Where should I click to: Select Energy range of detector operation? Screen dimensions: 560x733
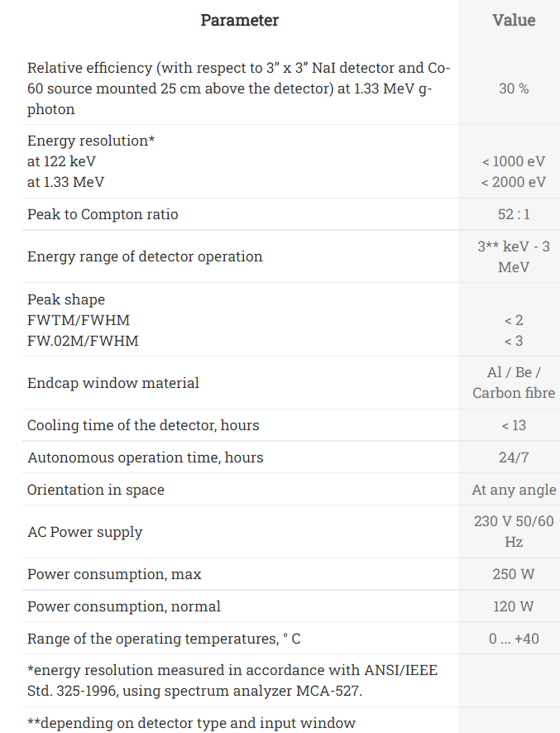click(145, 256)
